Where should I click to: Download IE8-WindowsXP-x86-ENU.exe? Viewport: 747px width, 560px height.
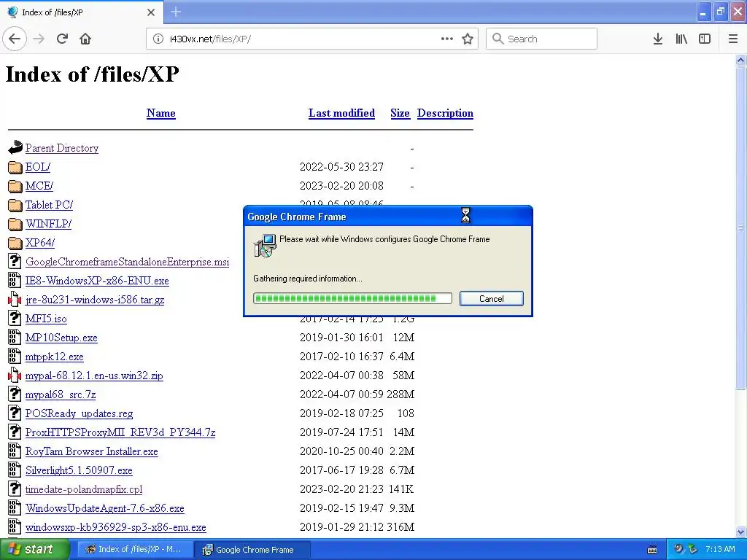coord(97,281)
